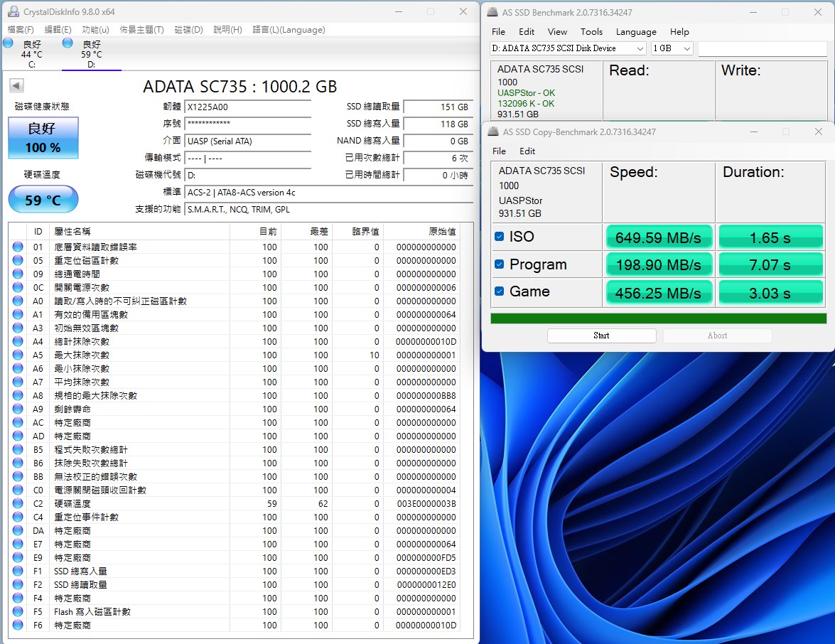The image size is (835, 644).
Task: Click status orb for attribute F6
Action: 18,625
